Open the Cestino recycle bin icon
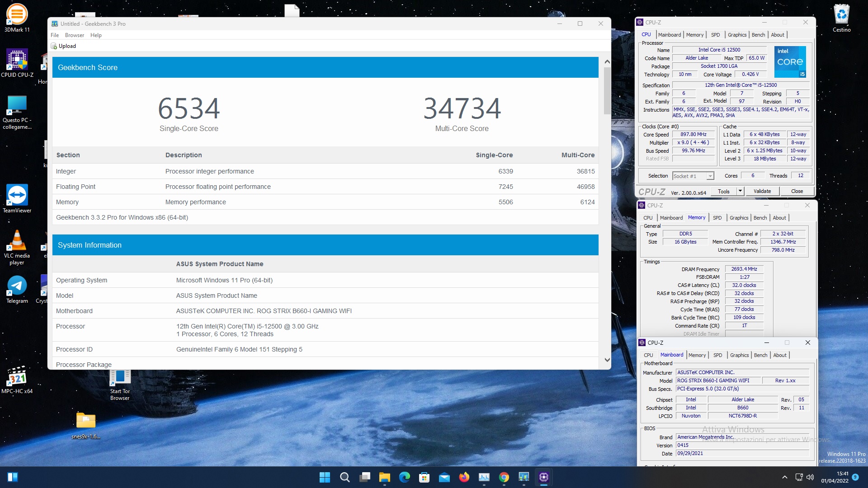The height and width of the screenshot is (488, 868). (841, 18)
